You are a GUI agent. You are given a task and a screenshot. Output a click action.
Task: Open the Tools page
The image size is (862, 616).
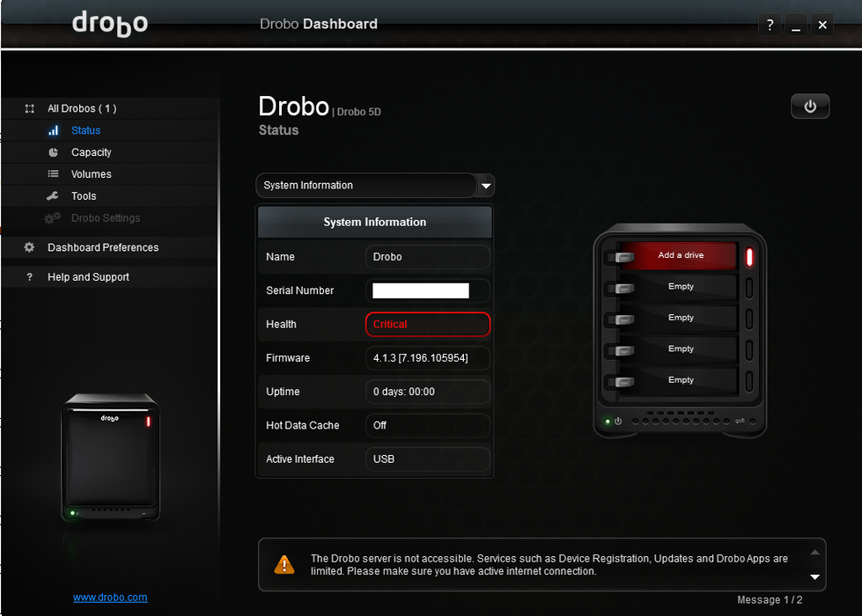tap(84, 196)
